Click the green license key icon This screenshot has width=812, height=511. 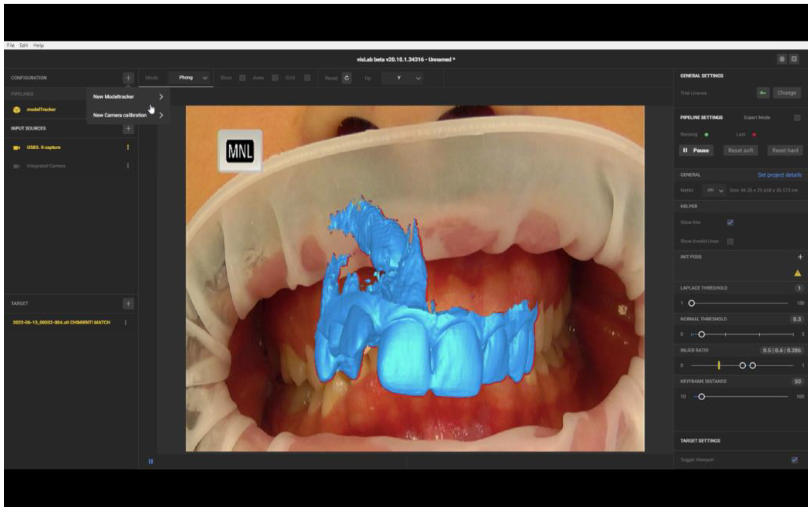tap(763, 93)
